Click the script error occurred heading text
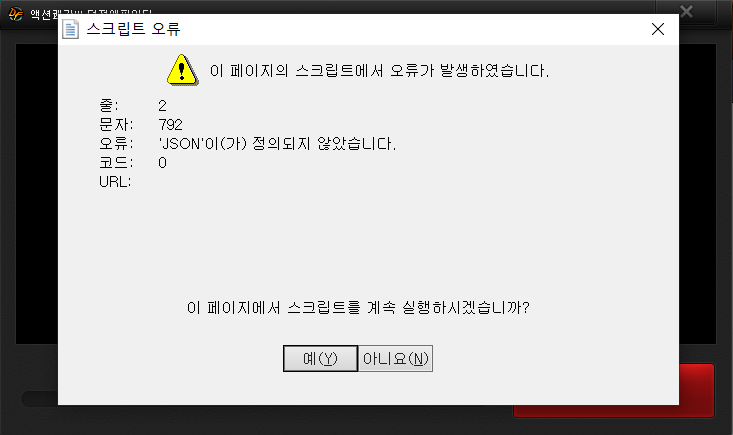733x435 pixels. 379,71
